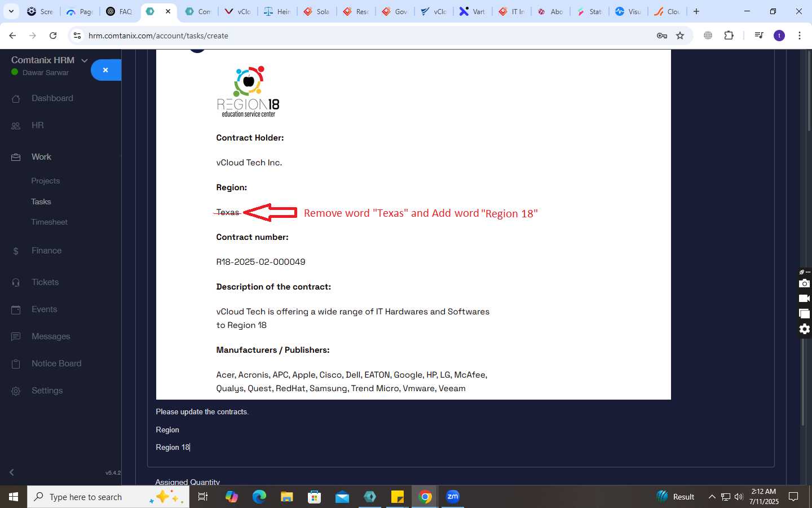This screenshot has height=508, width=812.
Task: Click the Messages chat icon
Action: point(16,337)
